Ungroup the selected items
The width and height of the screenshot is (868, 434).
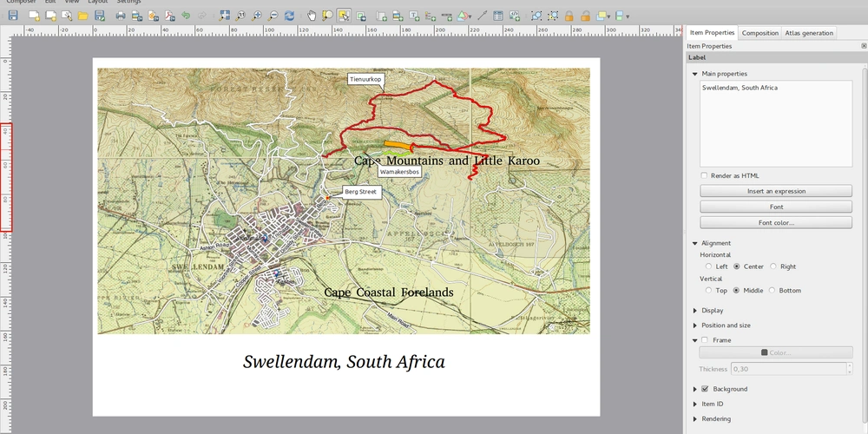click(552, 16)
